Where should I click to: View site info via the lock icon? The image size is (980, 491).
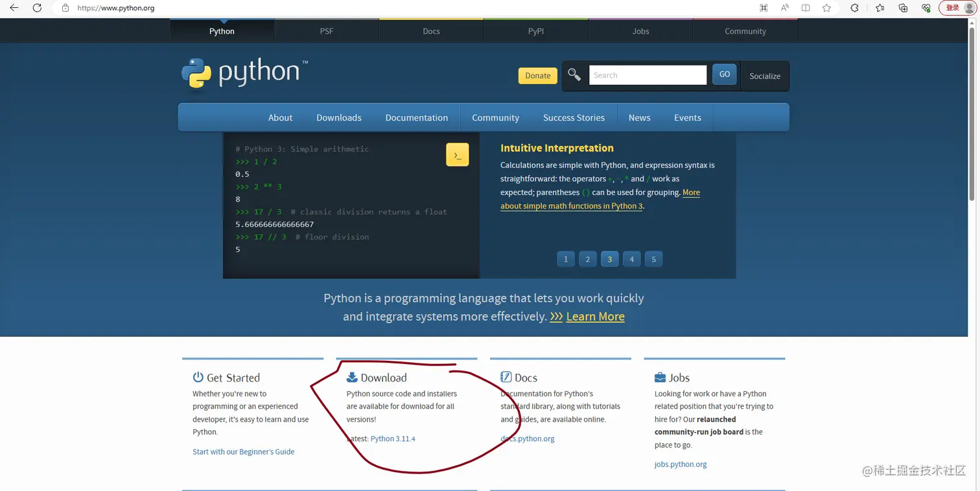click(x=65, y=8)
